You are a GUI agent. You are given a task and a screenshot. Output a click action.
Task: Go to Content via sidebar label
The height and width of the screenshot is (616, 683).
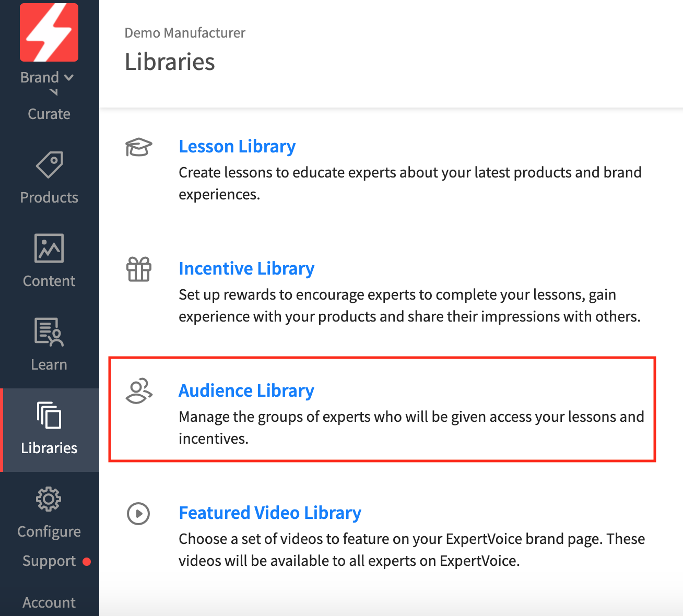click(49, 281)
